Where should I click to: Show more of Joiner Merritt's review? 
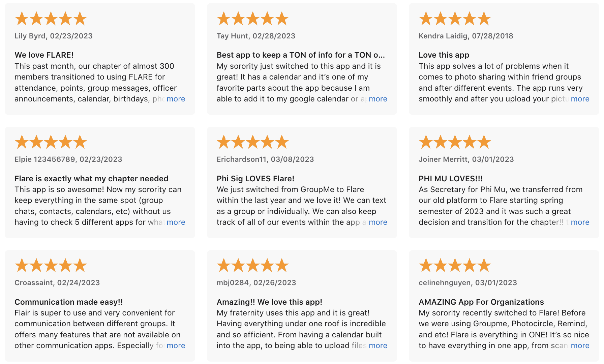[580, 222]
